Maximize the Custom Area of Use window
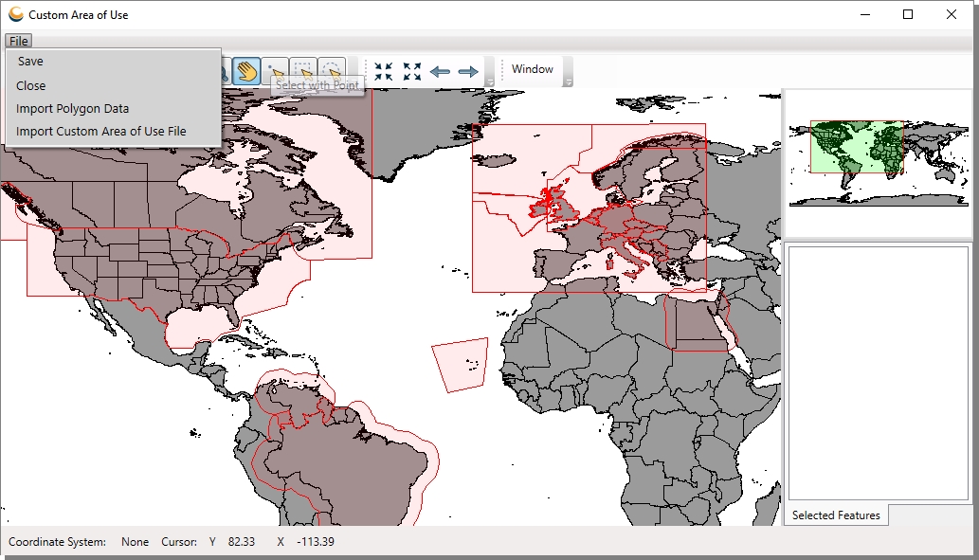The height and width of the screenshot is (560, 979). 908,14
